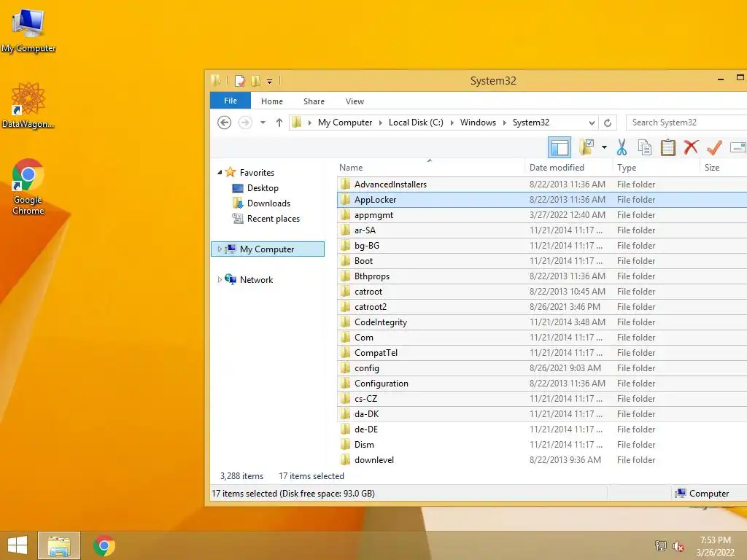Viewport: 747px width, 560px height.
Task: Open the Home ribbon tab
Action: 272,101
